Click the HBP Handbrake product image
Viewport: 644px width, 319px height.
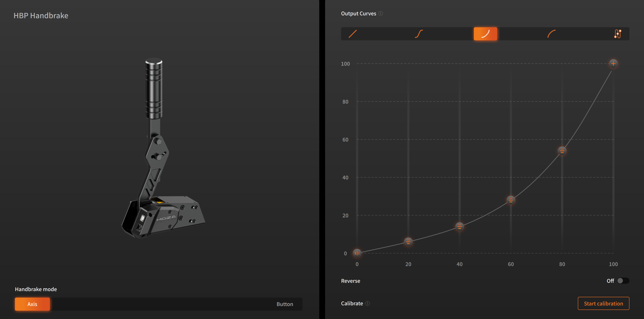163,148
